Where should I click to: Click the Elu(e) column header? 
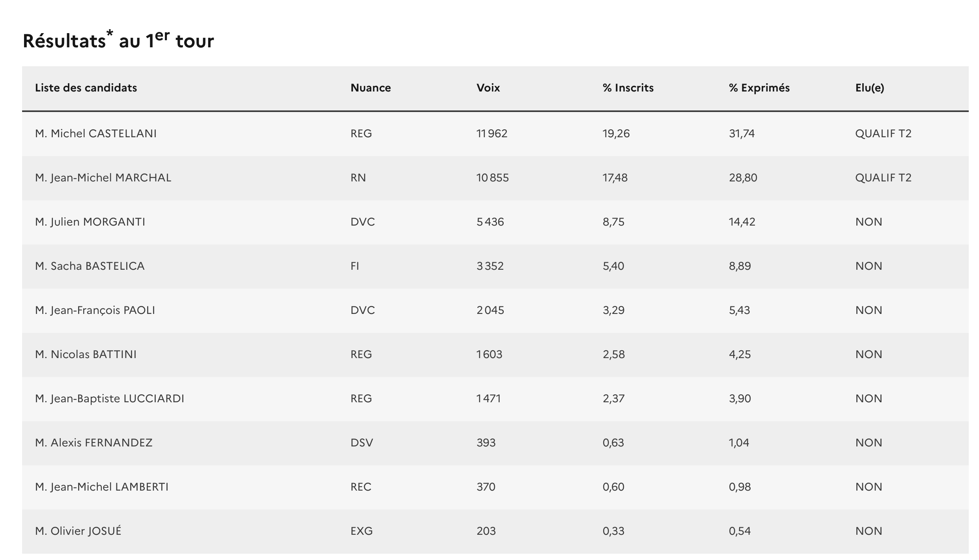pos(869,88)
